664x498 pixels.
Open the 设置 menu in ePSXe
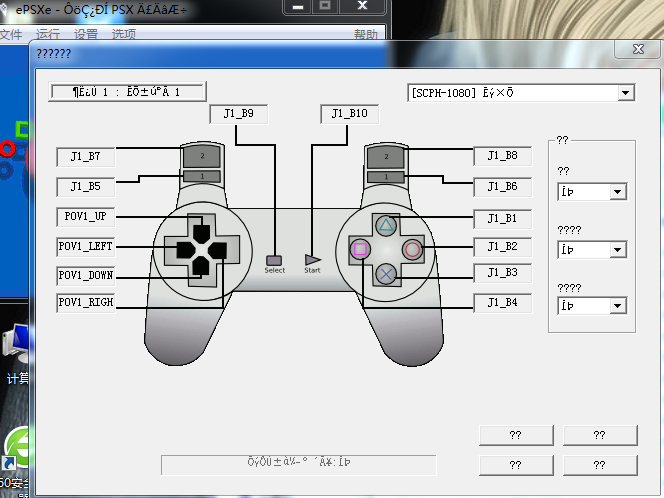pos(86,34)
